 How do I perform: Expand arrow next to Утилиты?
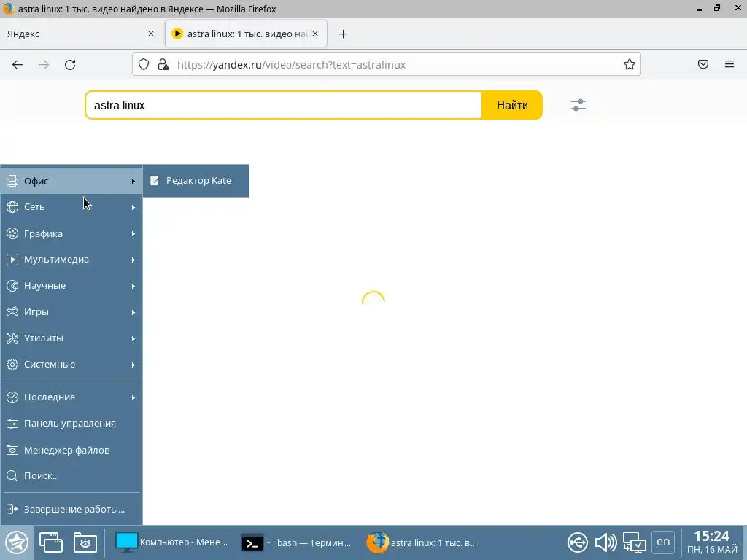point(133,338)
